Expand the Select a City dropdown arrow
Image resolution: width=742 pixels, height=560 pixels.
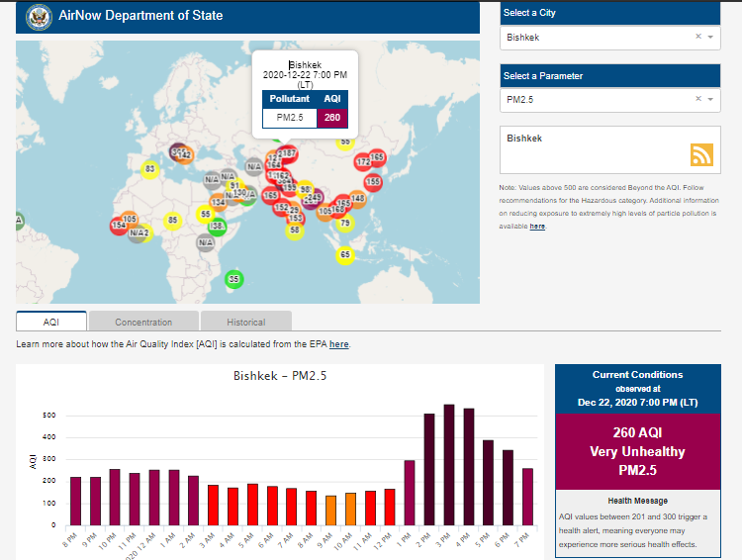click(710, 38)
